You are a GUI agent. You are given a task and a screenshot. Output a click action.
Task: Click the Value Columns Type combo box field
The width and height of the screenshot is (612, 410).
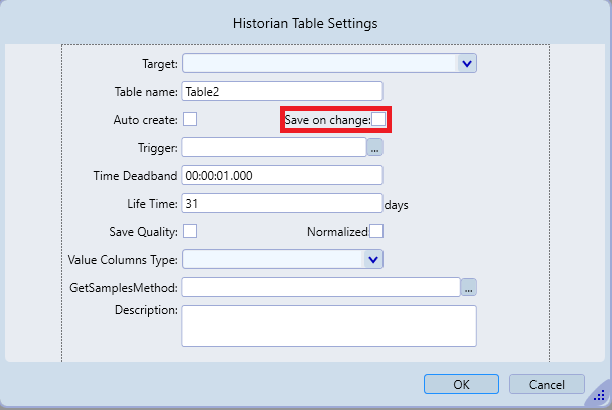click(272, 260)
